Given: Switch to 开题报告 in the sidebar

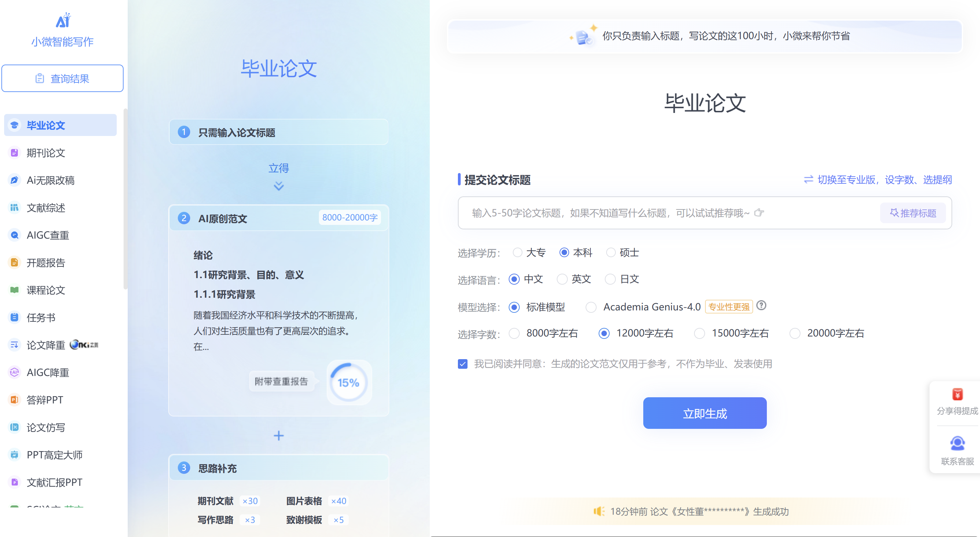Looking at the screenshot, I should point(46,263).
